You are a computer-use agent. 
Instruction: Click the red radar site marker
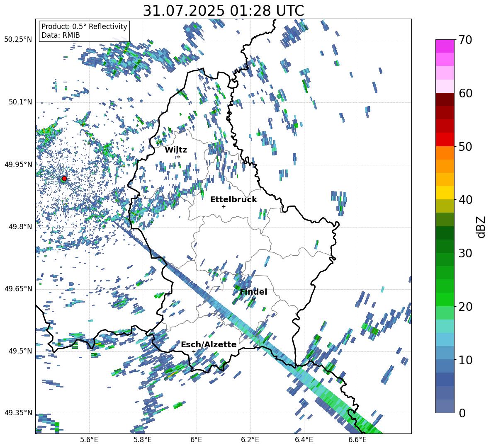(64, 178)
